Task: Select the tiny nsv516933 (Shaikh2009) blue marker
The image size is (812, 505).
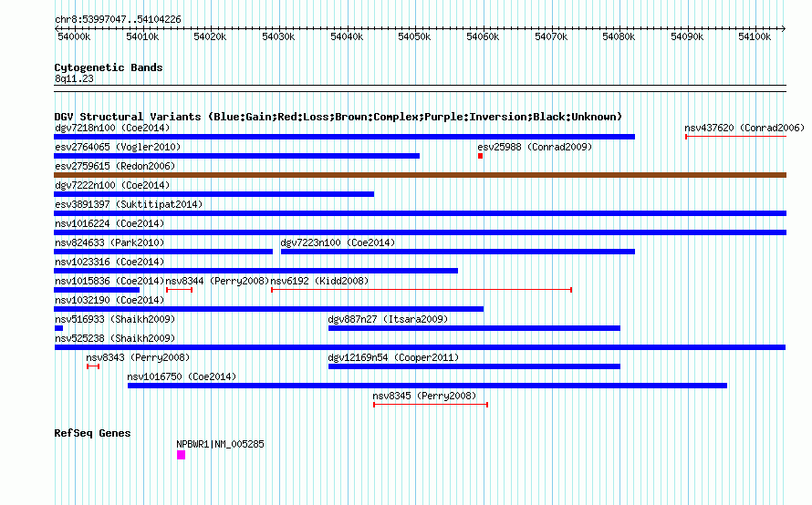Action: tap(58, 328)
